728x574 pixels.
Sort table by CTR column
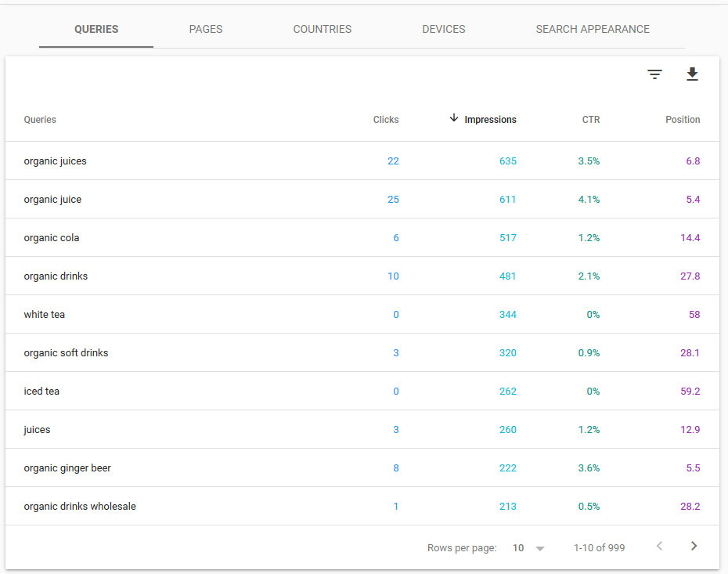click(x=590, y=119)
